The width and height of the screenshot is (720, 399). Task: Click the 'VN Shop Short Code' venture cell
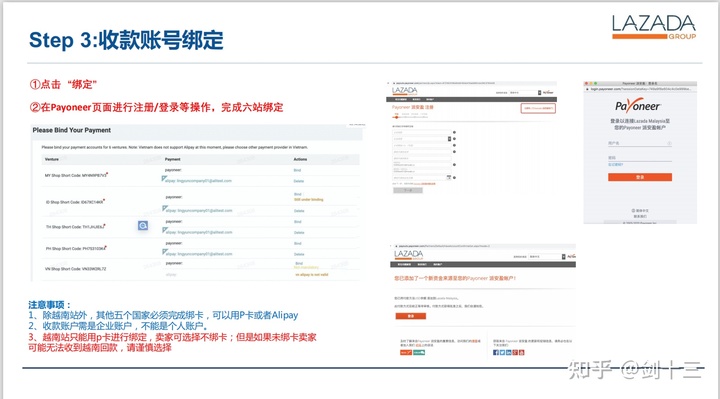(x=75, y=269)
